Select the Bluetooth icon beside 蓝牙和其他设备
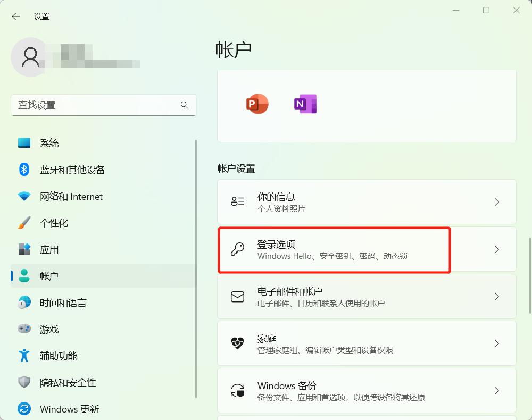 click(24, 170)
